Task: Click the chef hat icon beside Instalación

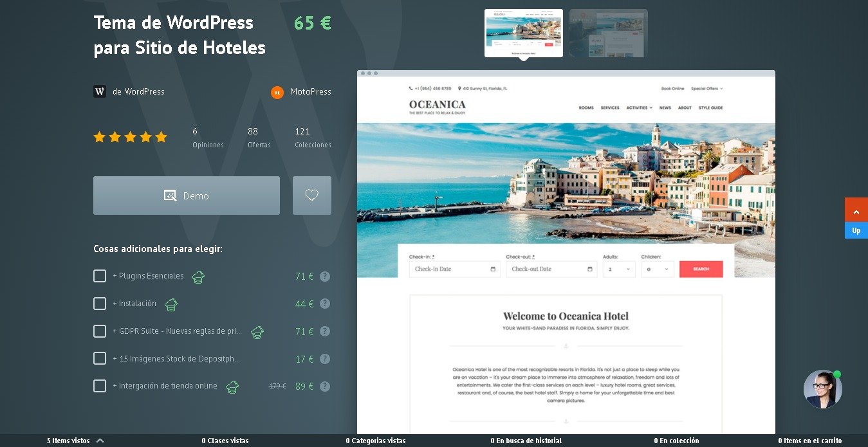Action: [x=171, y=304]
